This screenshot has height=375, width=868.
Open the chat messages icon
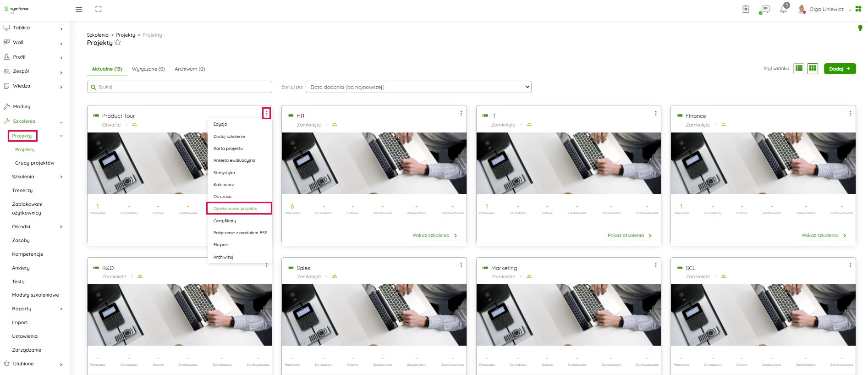coord(765,9)
